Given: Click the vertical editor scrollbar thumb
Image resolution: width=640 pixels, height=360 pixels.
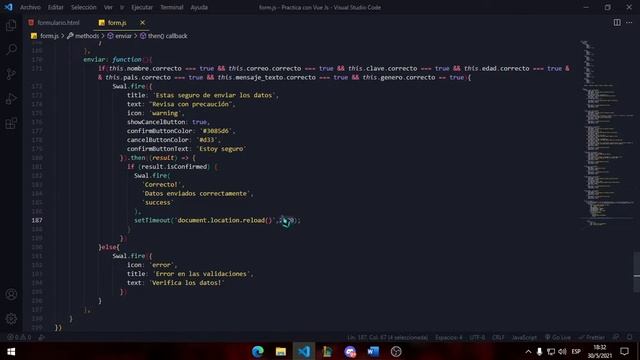Looking at the screenshot, I should coord(636,272).
